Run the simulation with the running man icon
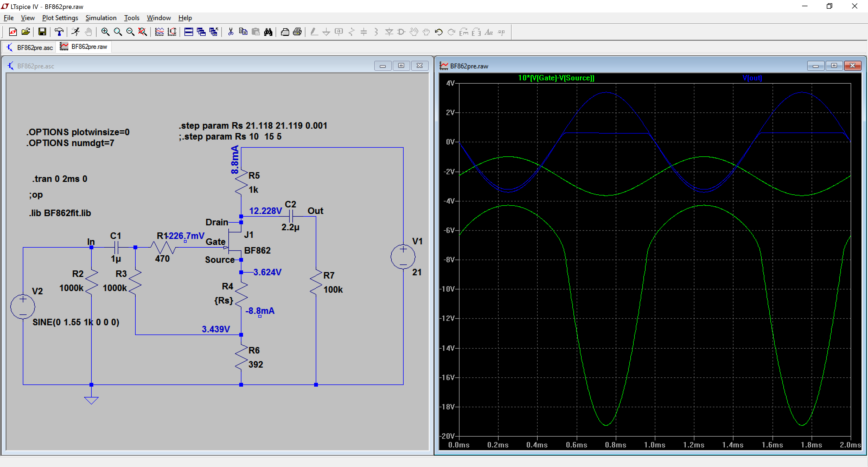This screenshot has height=467, width=868. [x=75, y=32]
